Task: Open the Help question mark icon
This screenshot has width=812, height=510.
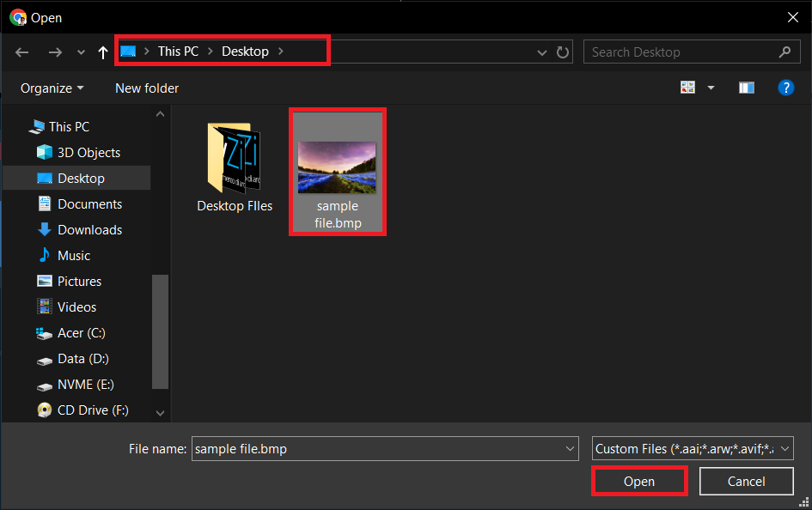Action: click(x=786, y=87)
